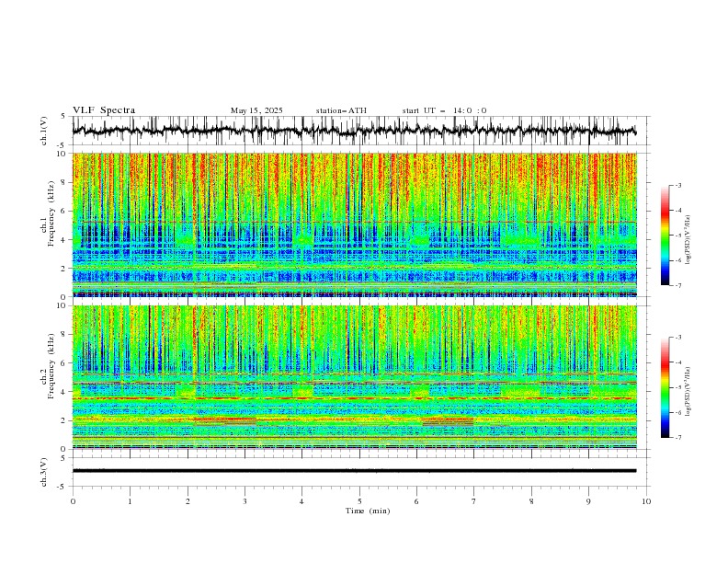The width and height of the screenshot is (728, 563).
Task: Click the "Time (min)" axis label
Action: pos(368,511)
